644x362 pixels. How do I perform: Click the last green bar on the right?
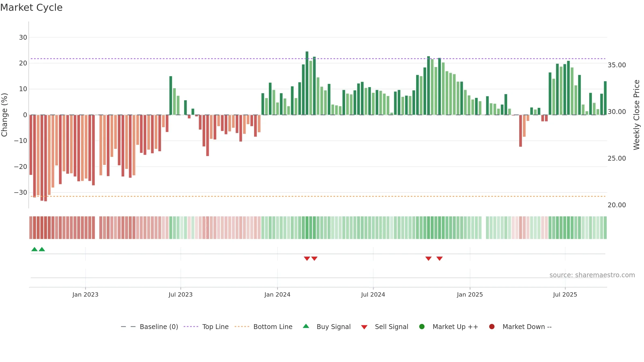coord(605,98)
